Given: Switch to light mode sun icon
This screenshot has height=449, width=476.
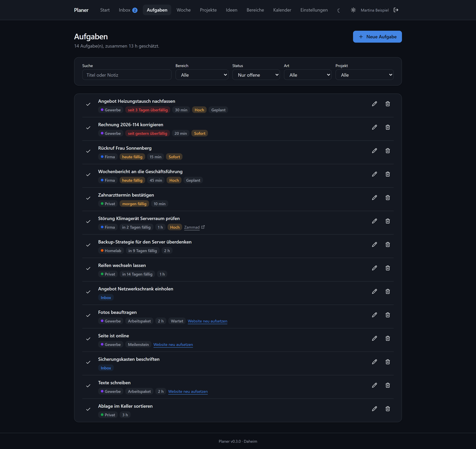Looking at the screenshot, I should [x=353, y=10].
